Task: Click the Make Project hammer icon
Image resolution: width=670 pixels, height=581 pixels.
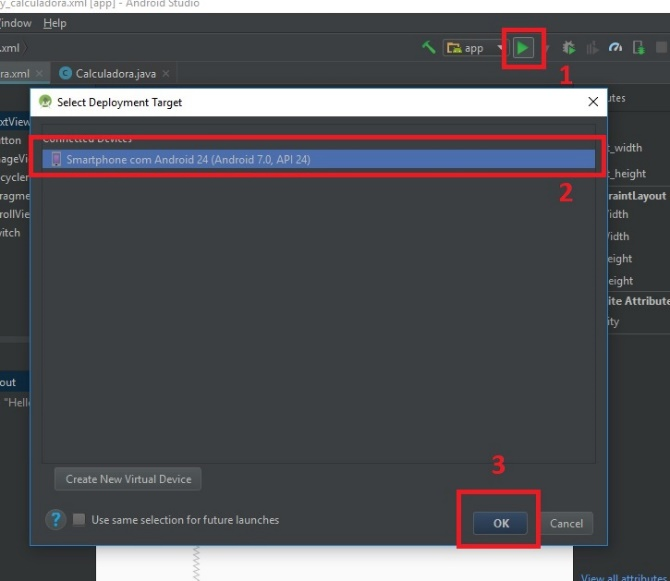Action: (x=429, y=47)
